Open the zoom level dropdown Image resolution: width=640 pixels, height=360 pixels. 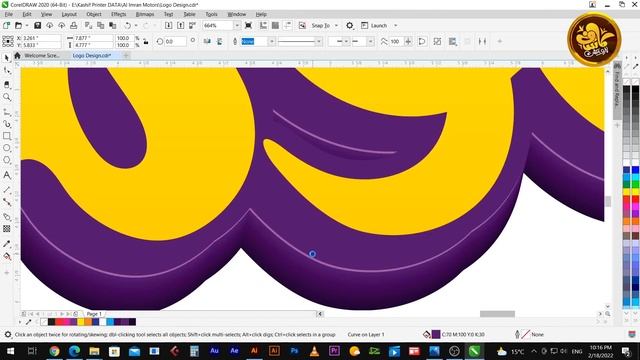click(x=237, y=25)
